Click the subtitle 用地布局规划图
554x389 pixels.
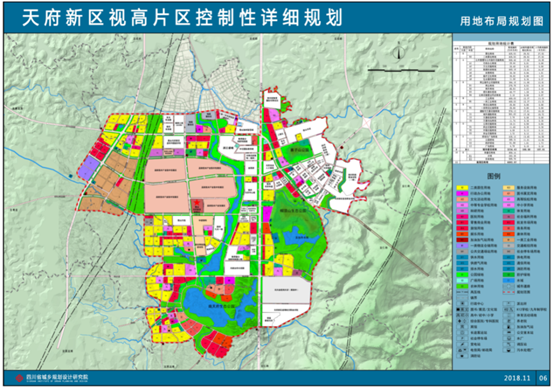coord(502,21)
